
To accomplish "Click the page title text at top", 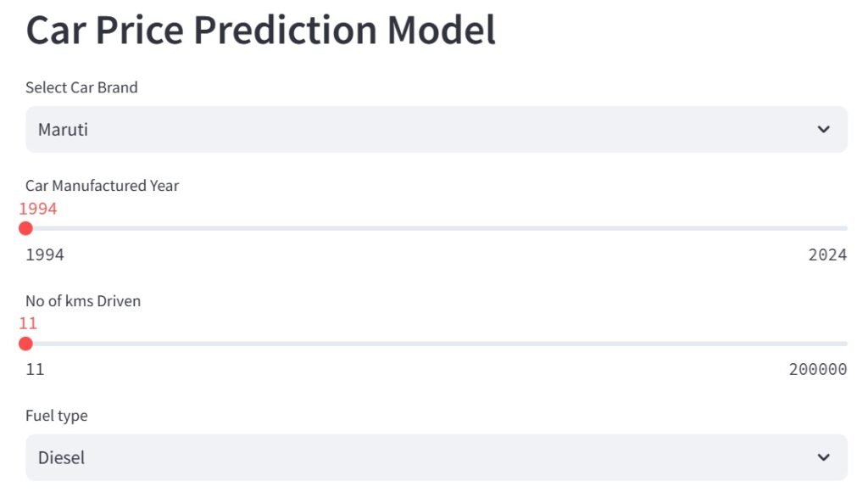I will pos(260,31).
